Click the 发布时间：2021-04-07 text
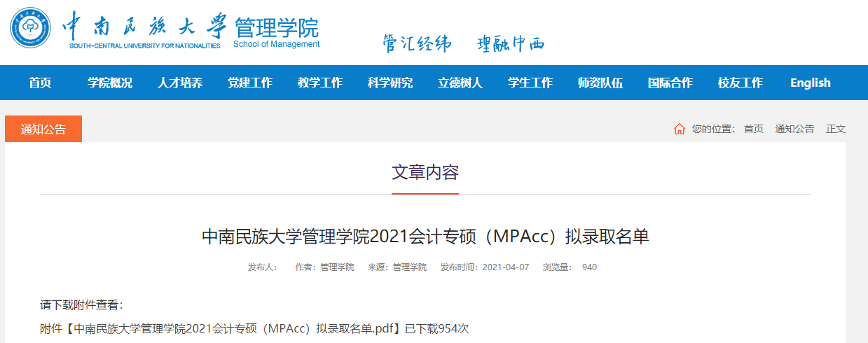 484,267
